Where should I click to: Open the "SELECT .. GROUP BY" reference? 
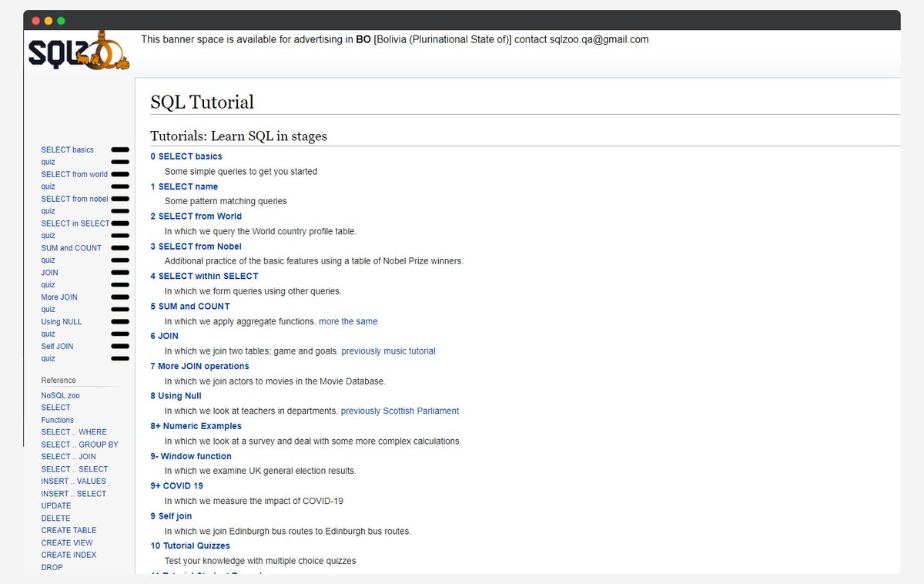pyautogui.click(x=79, y=444)
